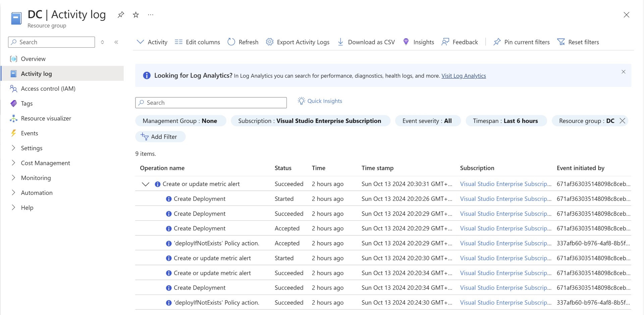Click subscription link in the 20:24:30 row
644x315 pixels.
(x=505, y=303)
